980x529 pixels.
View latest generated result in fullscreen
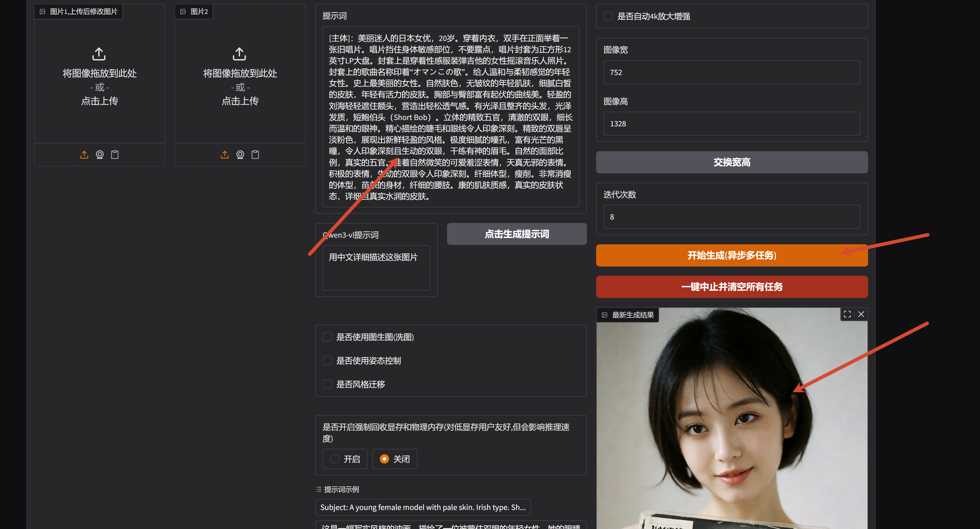click(x=847, y=314)
